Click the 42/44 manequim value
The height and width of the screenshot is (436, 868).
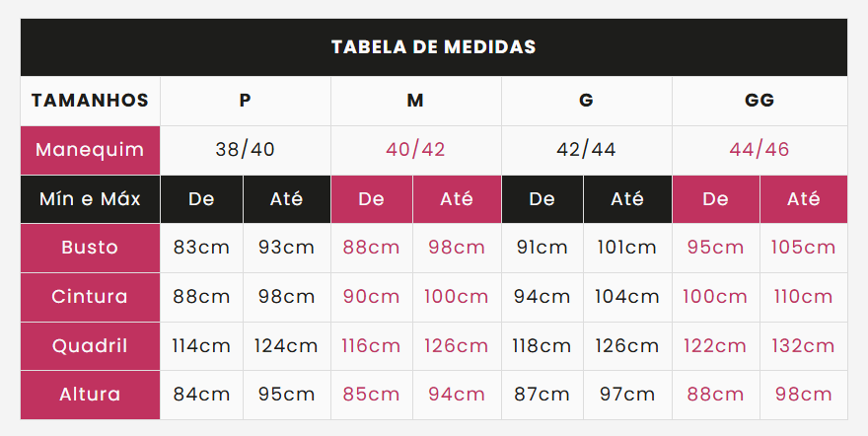[586, 150]
